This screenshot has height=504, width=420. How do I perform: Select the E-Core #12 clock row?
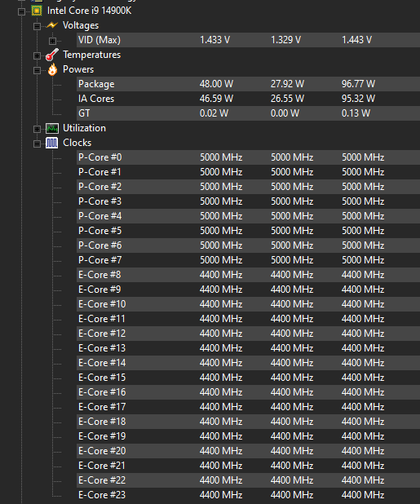click(249, 334)
